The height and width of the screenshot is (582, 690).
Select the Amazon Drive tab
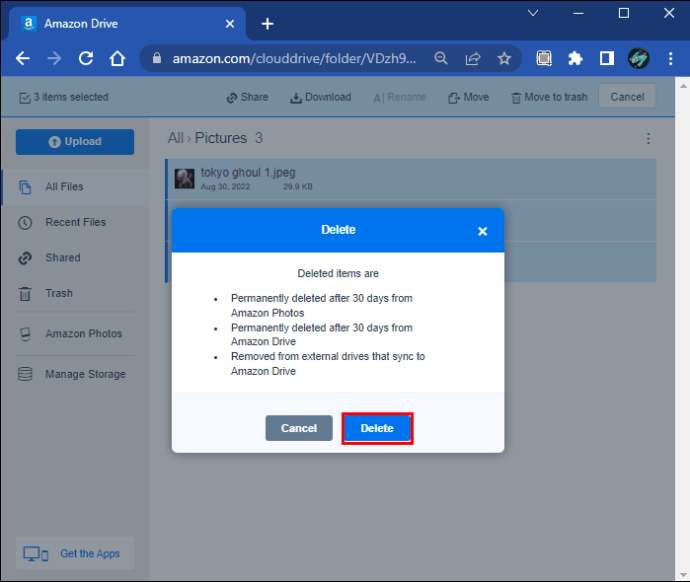(x=127, y=24)
